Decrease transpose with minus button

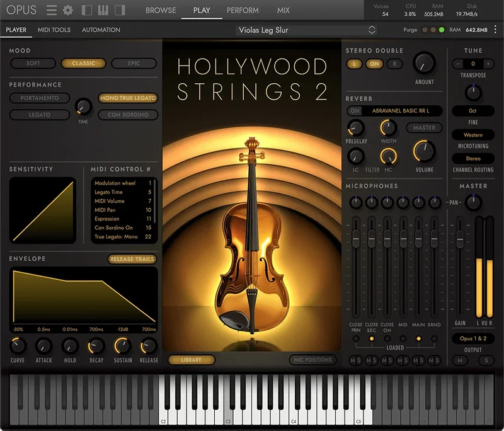458,64
